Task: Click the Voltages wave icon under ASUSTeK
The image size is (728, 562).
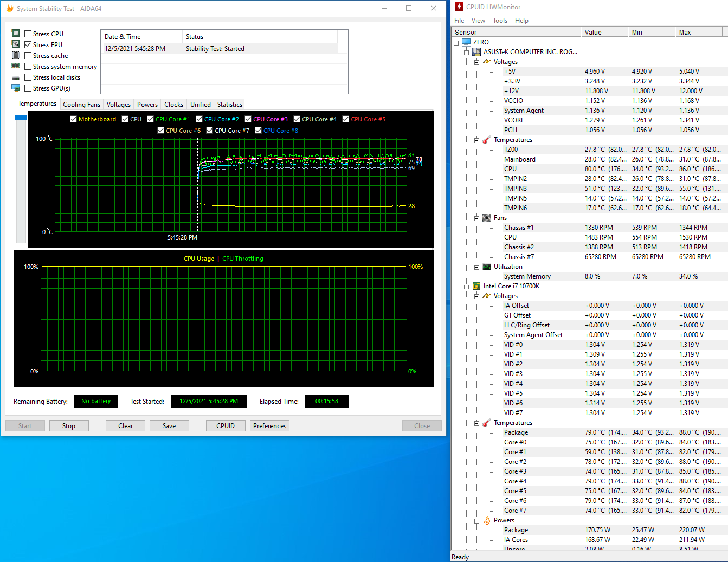Action: coord(487,62)
